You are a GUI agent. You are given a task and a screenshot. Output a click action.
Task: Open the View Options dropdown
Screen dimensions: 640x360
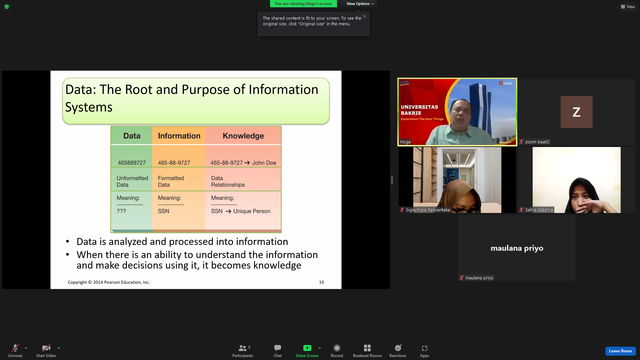coord(360,4)
